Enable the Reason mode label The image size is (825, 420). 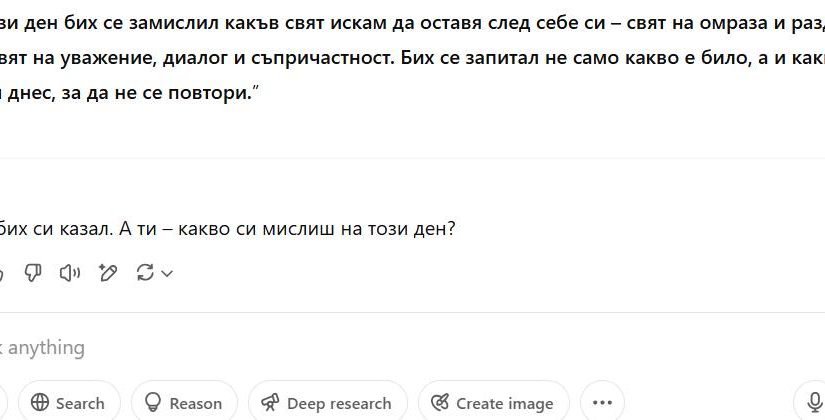pyautogui.click(x=196, y=404)
